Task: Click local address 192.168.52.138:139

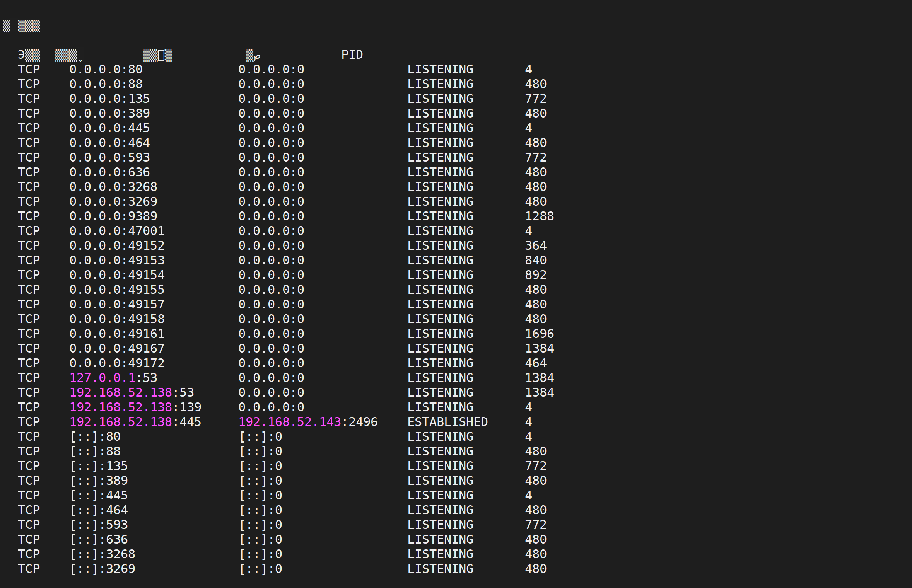Action: (135, 407)
